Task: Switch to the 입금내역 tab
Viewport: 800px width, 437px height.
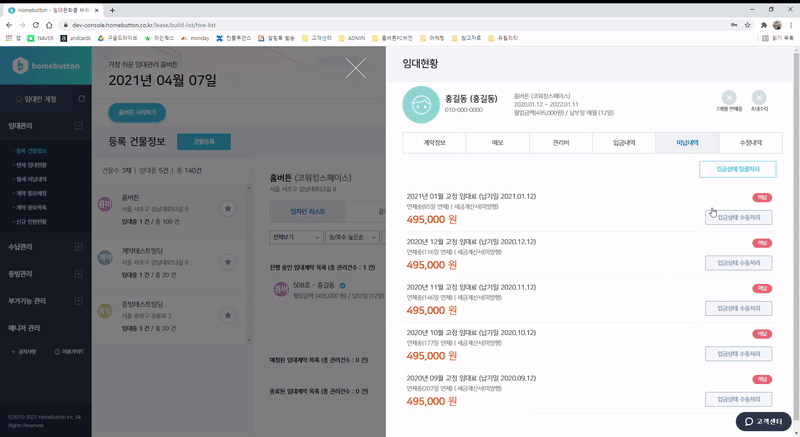Action: point(624,143)
